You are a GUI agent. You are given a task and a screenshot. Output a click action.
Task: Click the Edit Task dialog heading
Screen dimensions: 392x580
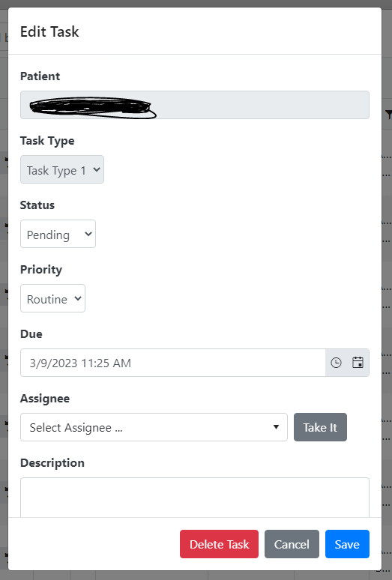point(49,31)
